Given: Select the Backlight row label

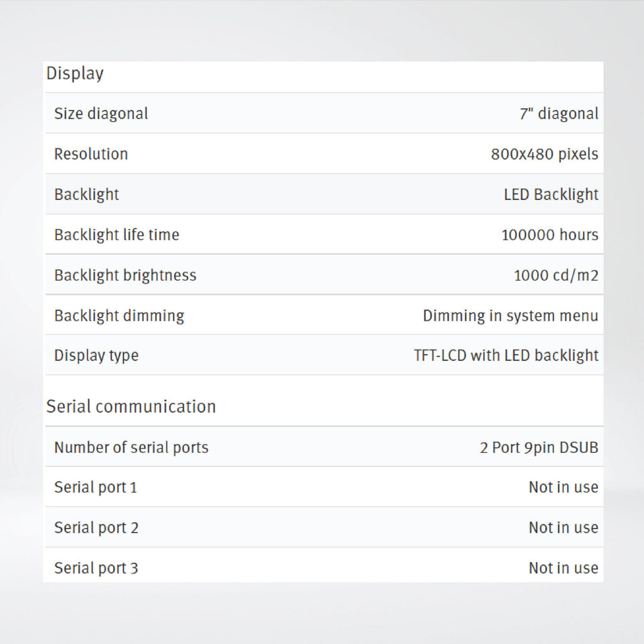Looking at the screenshot, I should click(x=87, y=195).
